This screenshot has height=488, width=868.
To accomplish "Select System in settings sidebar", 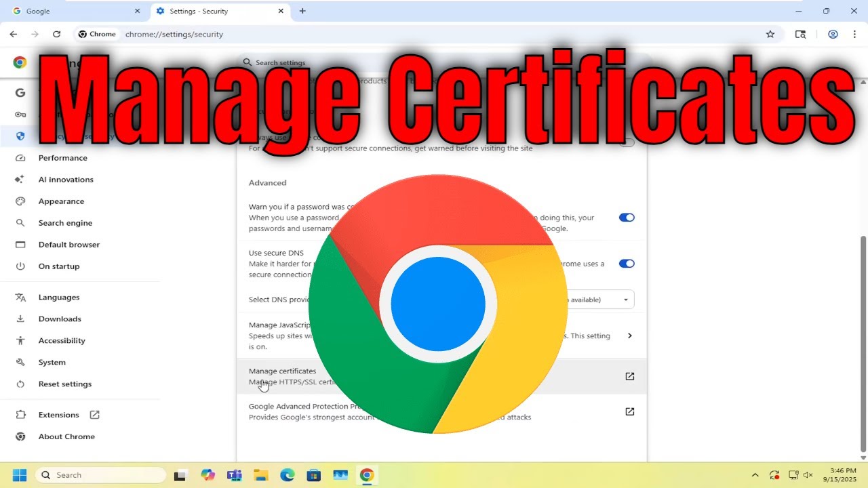I will click(x=52, y=363).
